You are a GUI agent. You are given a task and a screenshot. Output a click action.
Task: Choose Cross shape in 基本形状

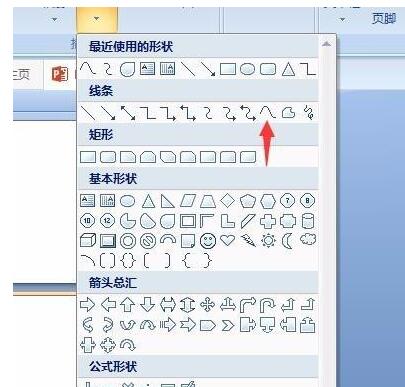(x=268, y=221)
